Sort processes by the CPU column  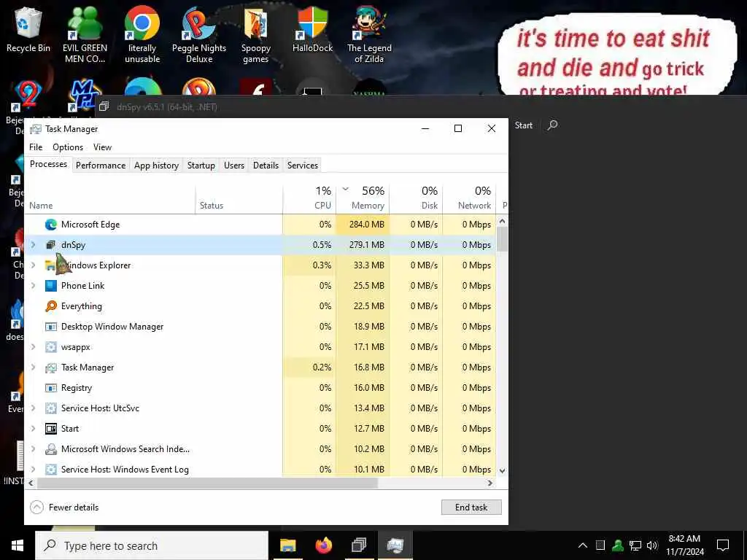[x=309, y=198]
